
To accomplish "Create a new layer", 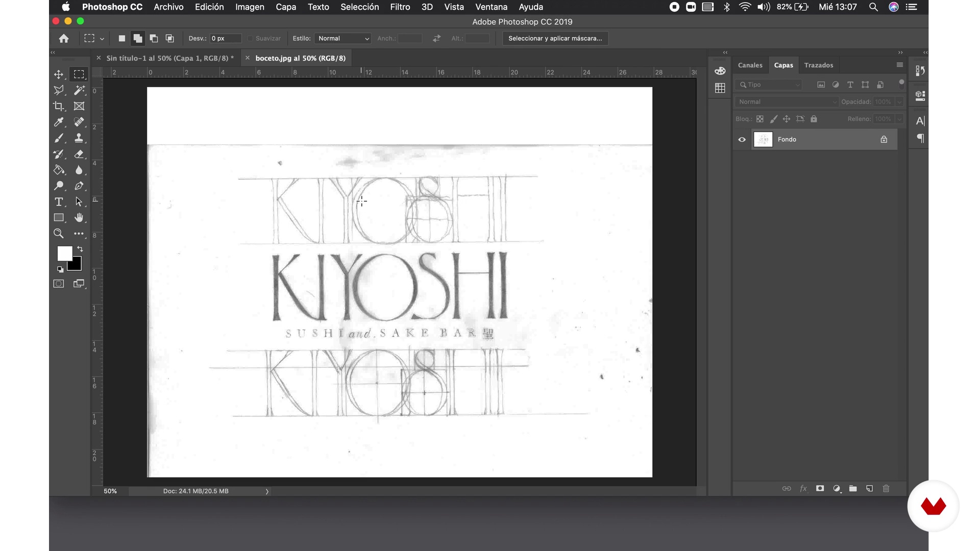I will (x=869, y=488).
